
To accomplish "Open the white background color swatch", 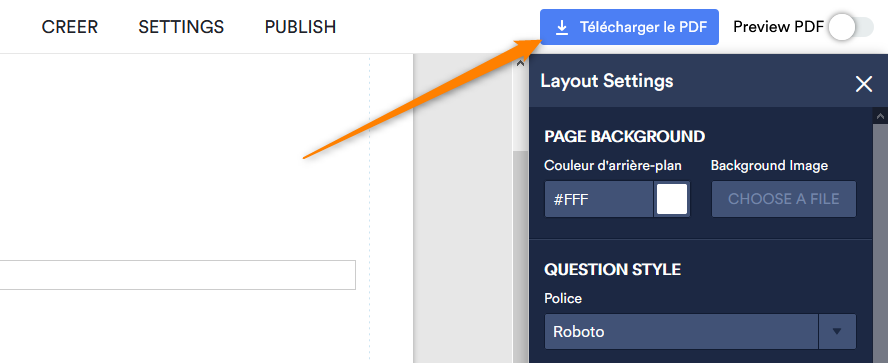I will [x=672, y=199].
